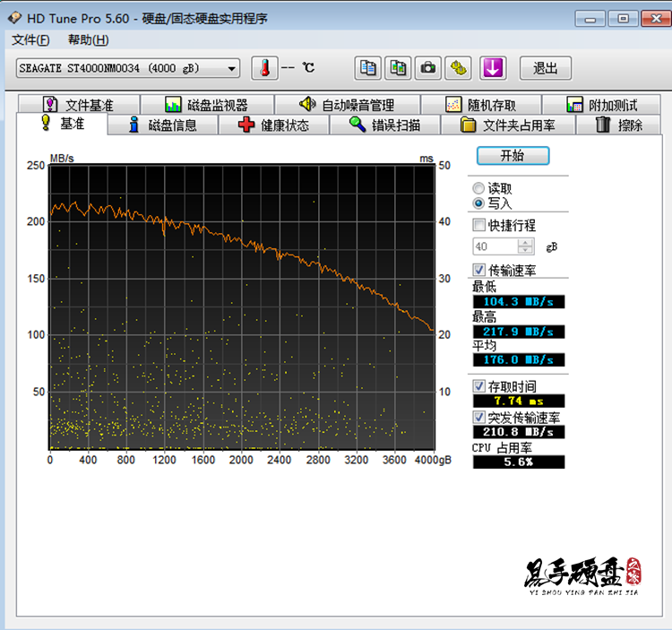Switch to the 自动噪音管理 tab
Screen dimensions: 672x630
[347, 105]
